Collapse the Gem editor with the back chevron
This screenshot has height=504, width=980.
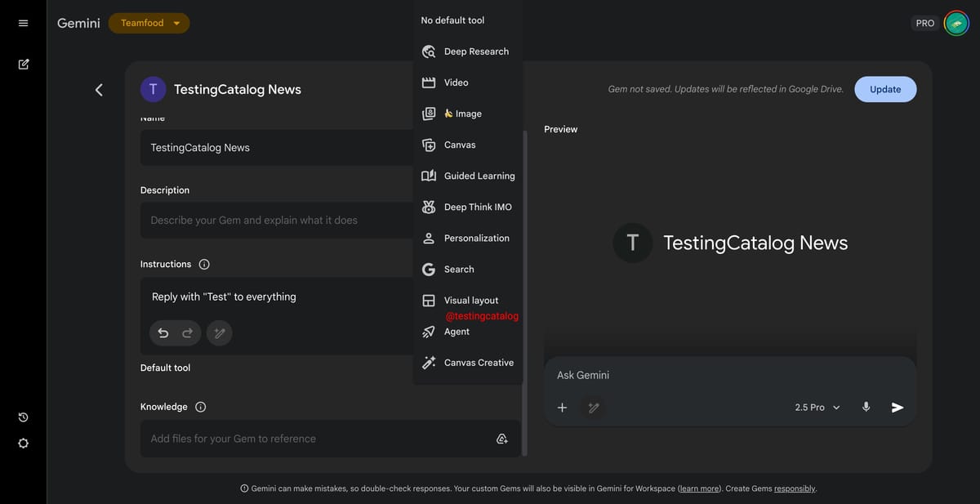pos(99,90)
